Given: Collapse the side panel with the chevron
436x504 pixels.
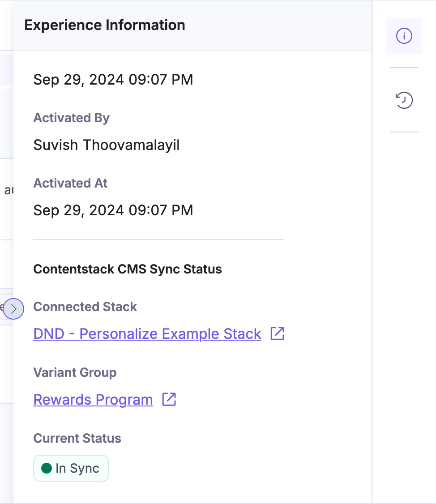Looking at the screenshot, I should click(x=13, y=308).
